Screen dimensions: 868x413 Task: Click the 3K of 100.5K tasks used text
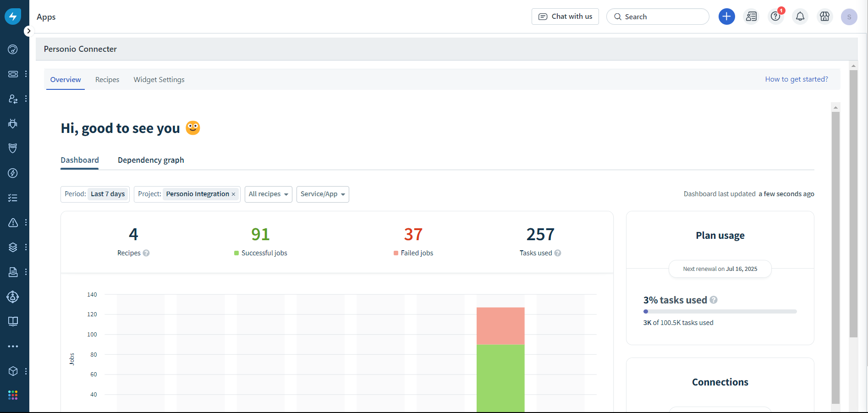tap(678, 323)
